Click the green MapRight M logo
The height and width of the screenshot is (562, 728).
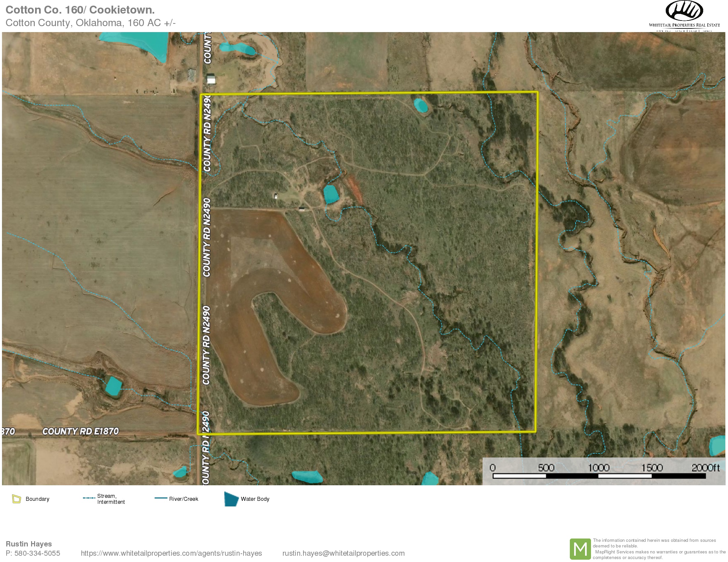(x=580, y=549)
